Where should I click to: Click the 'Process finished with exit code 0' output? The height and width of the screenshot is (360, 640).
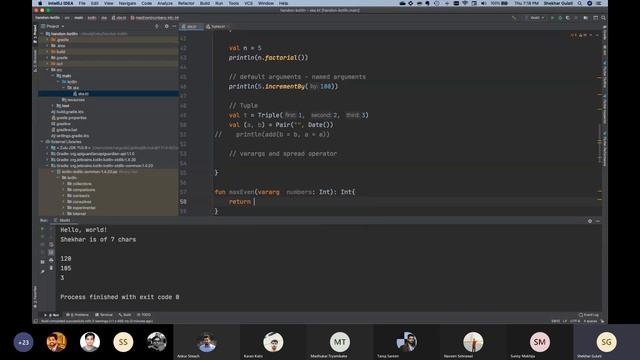point(120,297)
